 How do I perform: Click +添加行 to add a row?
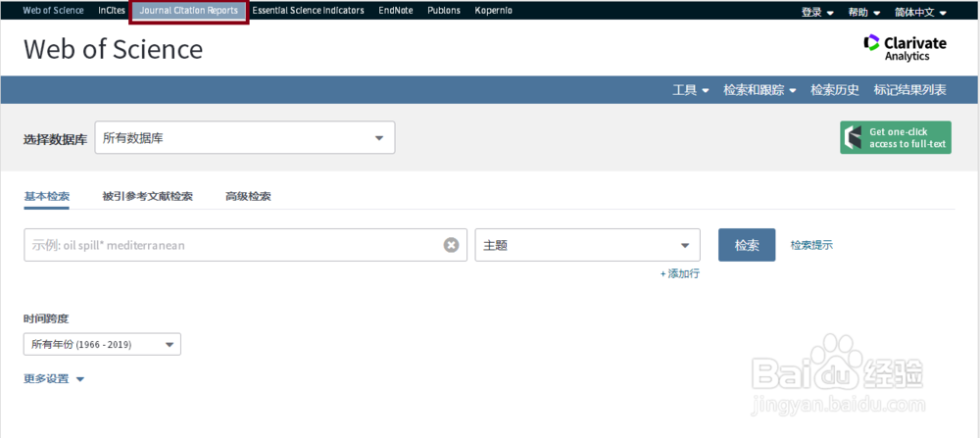(x=680, y=273)
